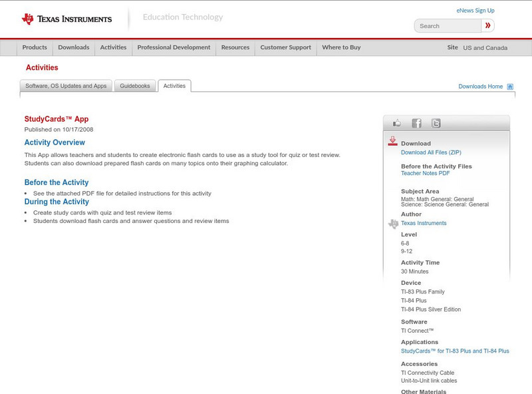
Task: Share the activity on Twitter
Action: (436, 122)
